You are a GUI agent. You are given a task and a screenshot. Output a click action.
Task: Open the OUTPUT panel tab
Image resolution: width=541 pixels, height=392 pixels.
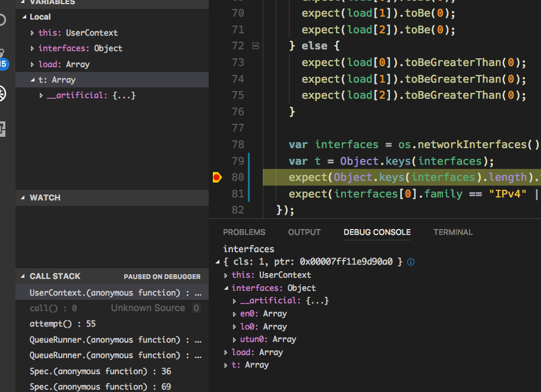(x=304, y=232)
